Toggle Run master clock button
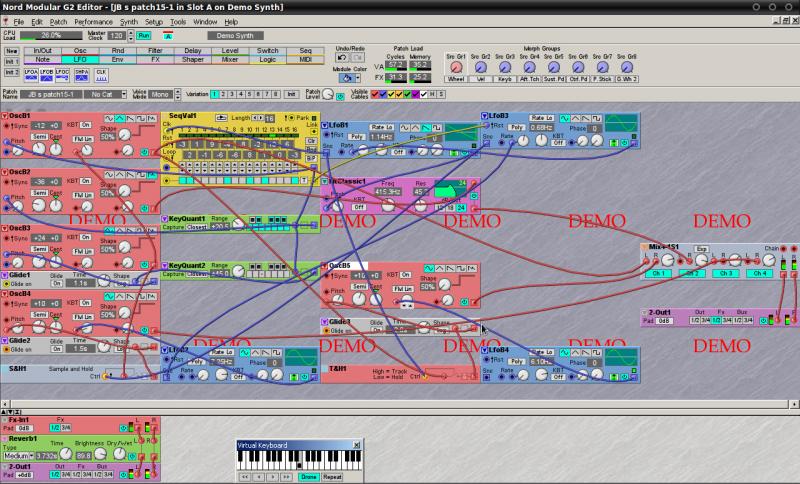Image resolution: width=800 pixels, height=484 pixels. coord(144,36)
